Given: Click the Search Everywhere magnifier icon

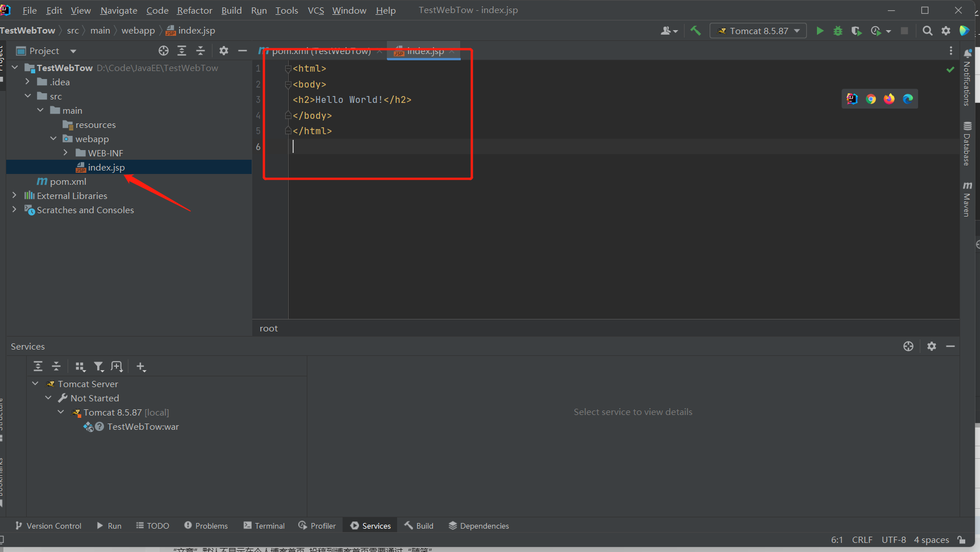Looking at the screenshot, I should click(927, 31).
